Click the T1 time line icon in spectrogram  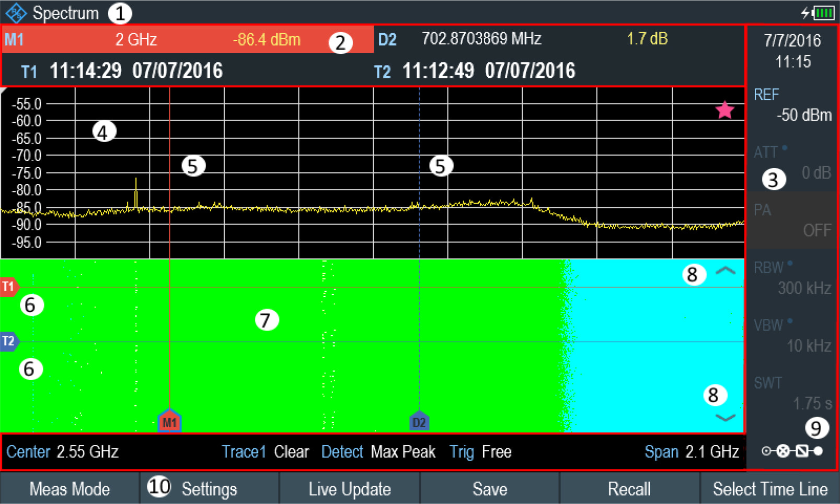click(8, 287)
